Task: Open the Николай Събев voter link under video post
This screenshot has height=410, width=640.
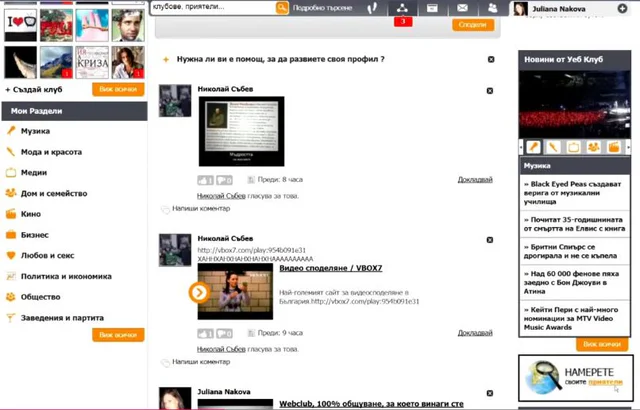Action: coord(221,349)
